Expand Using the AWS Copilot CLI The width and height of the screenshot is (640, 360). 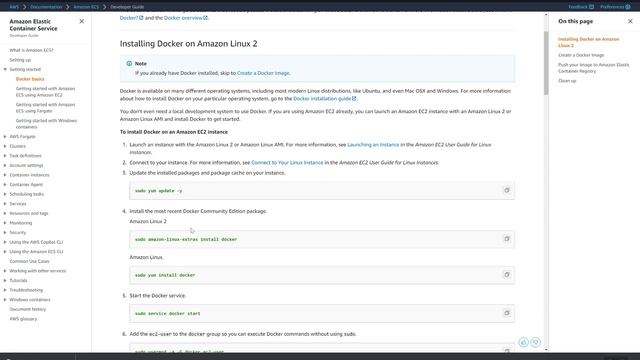pyautogui.click(x=5, y=242)
